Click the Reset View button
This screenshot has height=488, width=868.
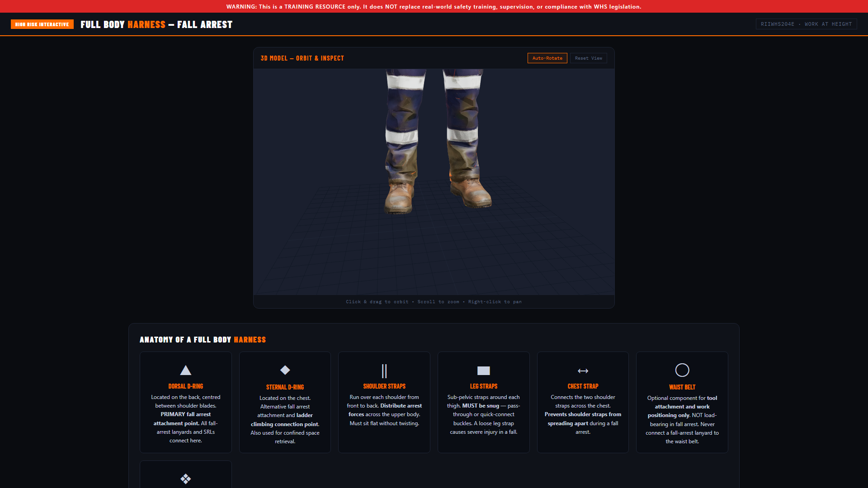(x=589, y=58)
